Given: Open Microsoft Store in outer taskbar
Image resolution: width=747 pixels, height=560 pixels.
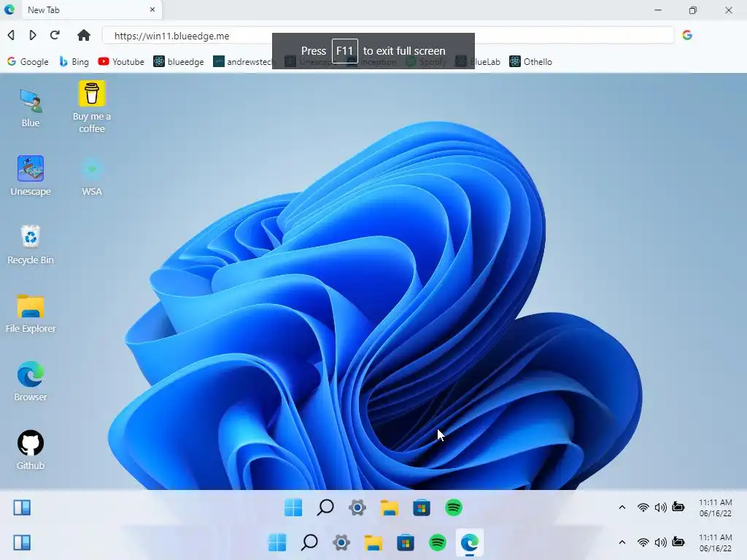Looking at the screenshot, I should (x=406, y=542).
